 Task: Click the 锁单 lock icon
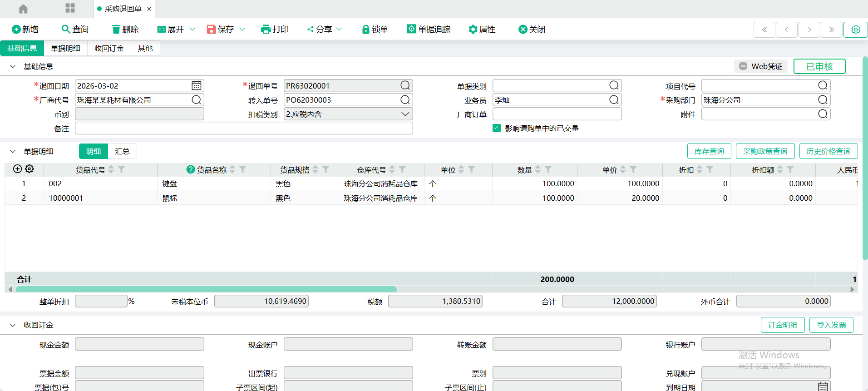[x=365, y=30]
